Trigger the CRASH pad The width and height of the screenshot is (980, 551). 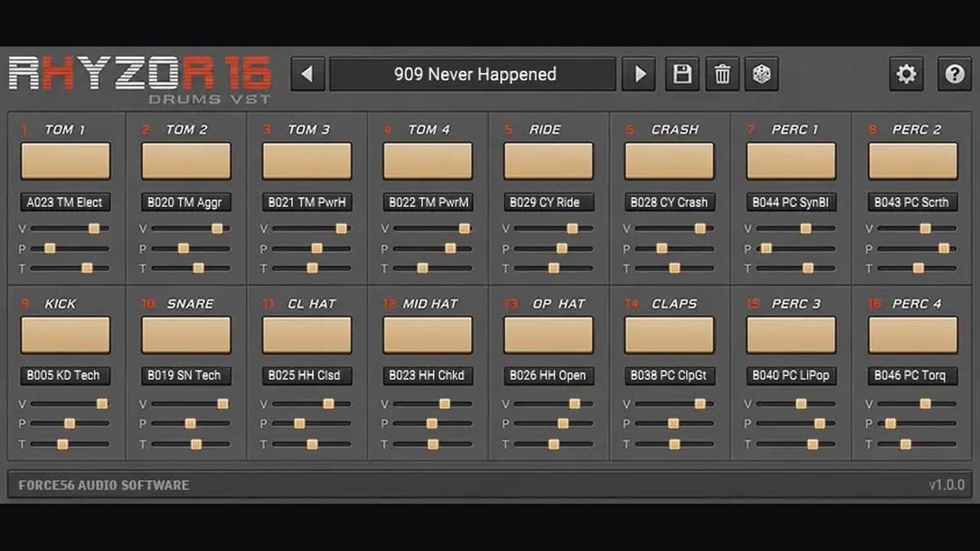(670, 161)
